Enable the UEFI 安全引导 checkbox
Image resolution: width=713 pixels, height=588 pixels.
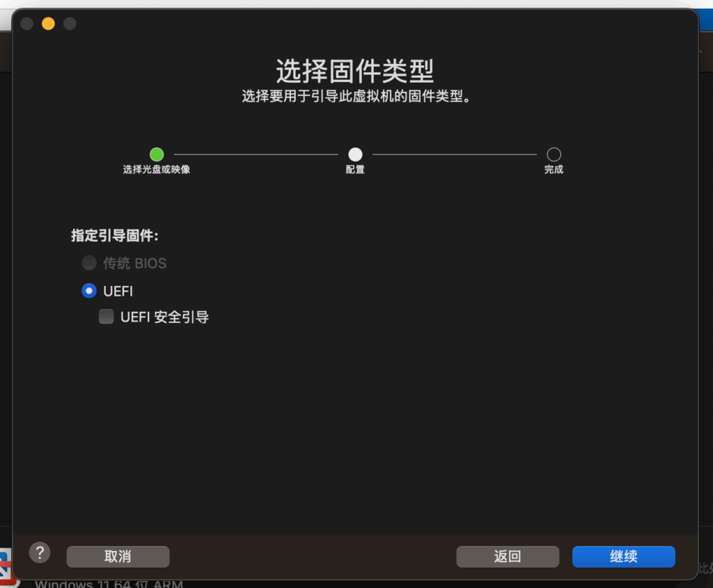click(x=106, y=317)
